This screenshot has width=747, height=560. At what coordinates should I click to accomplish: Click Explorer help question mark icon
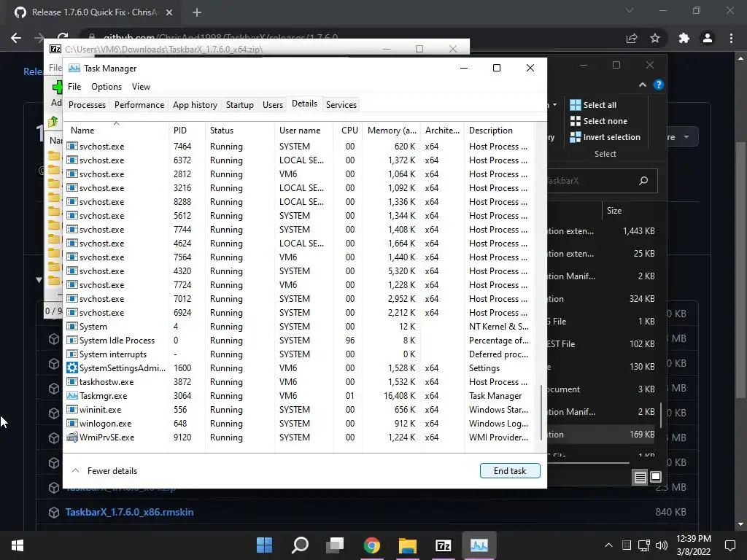point(659,85)
